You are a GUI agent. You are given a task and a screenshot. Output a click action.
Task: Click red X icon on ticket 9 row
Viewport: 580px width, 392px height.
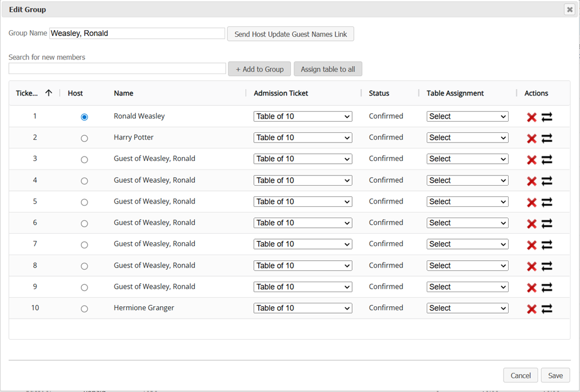531,287
